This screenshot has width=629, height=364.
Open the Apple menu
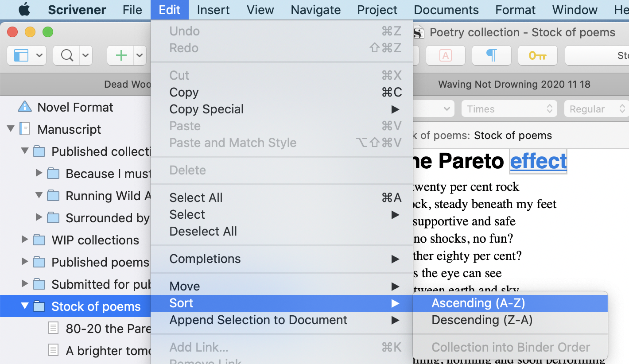coord(24,9)
